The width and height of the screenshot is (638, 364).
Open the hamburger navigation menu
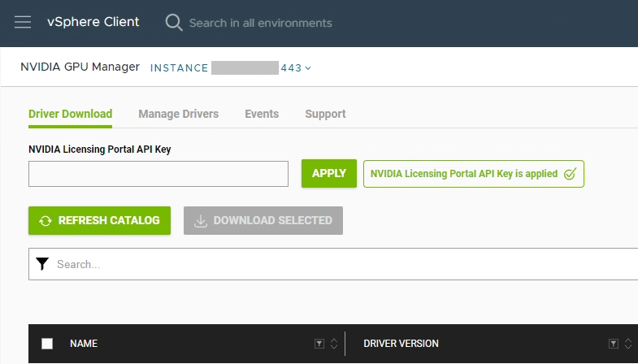pos(23,22)
